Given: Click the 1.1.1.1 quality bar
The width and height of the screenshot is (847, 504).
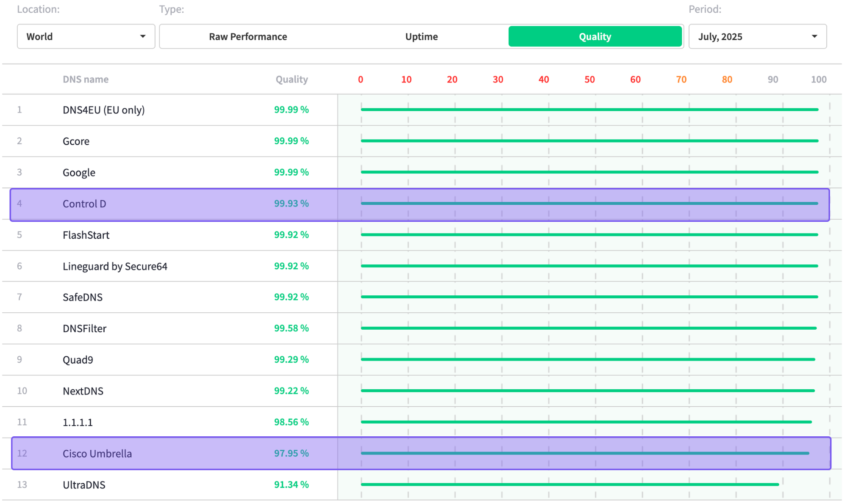Looking at the screenshot, I should 586,422.
